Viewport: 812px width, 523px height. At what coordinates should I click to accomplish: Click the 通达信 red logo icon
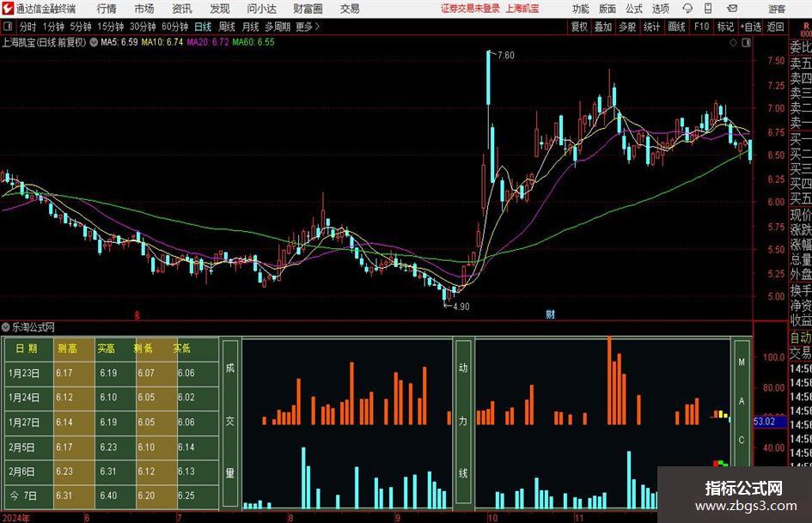point(8,9)
